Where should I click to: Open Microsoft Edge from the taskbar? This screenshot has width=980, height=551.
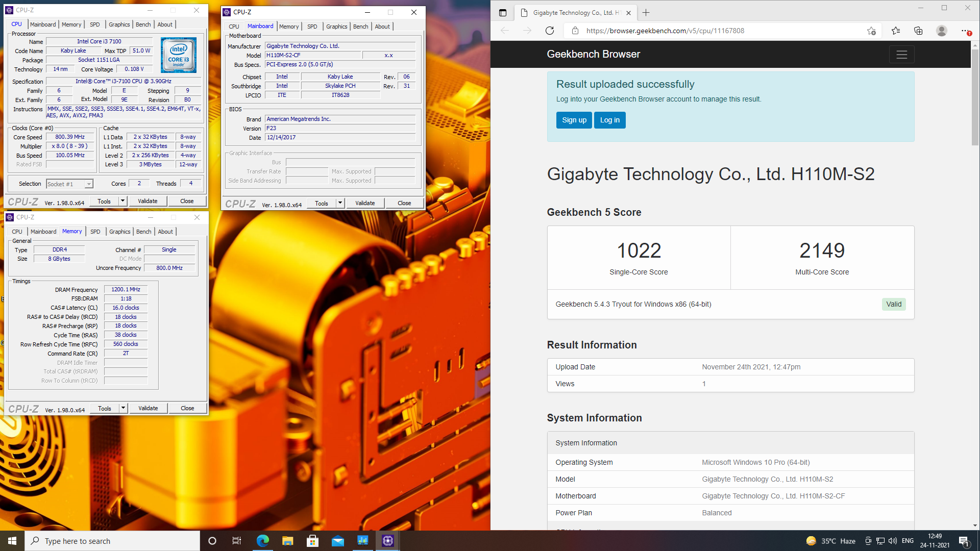(262, 541)
